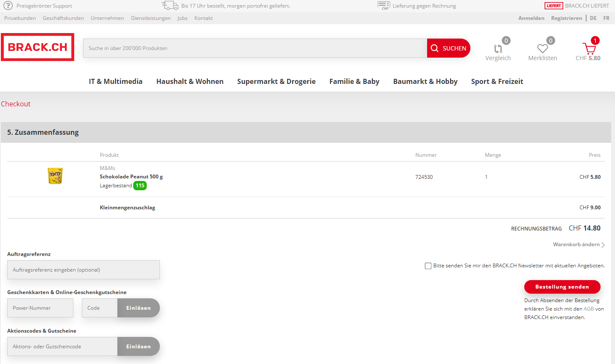This screenshot has width=615, height=364.
Task: Click the delivery truck icon
Action: [170, 6]
